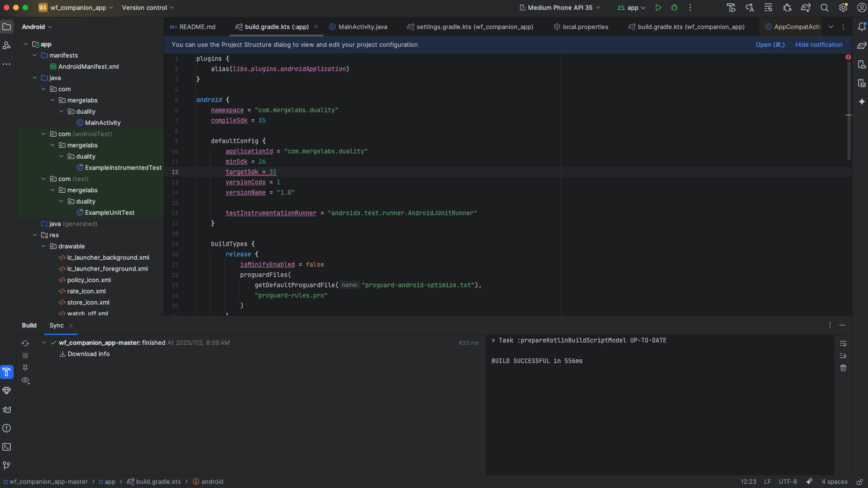Open the Gemini AI assistant sparkle icon
The width and height of the screenshot is (868, 488).
[x=861, y=102]
